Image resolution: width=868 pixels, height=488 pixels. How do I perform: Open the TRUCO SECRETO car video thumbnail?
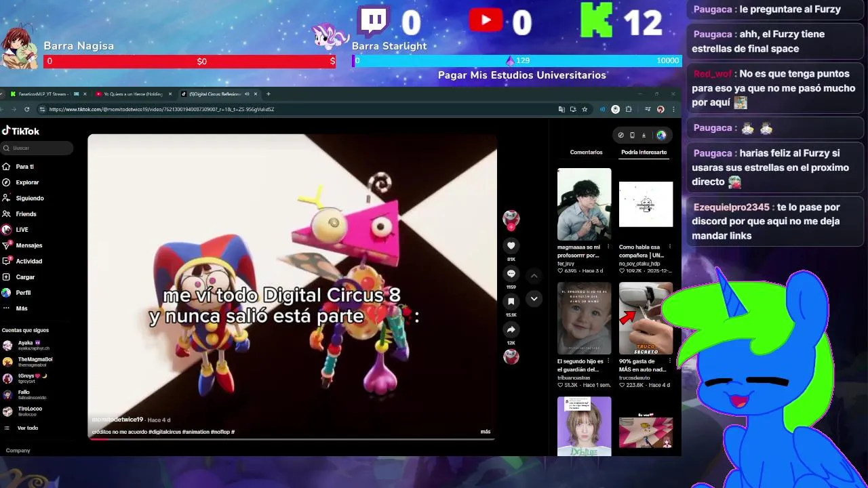[646, 319]
